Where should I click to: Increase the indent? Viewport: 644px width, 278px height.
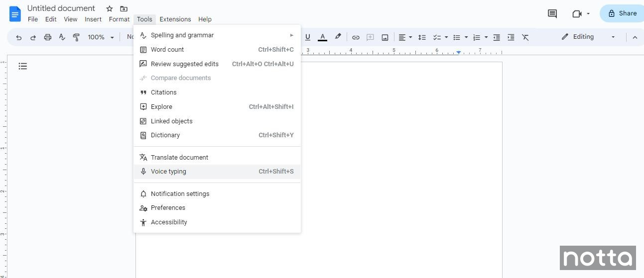[511, 37]
